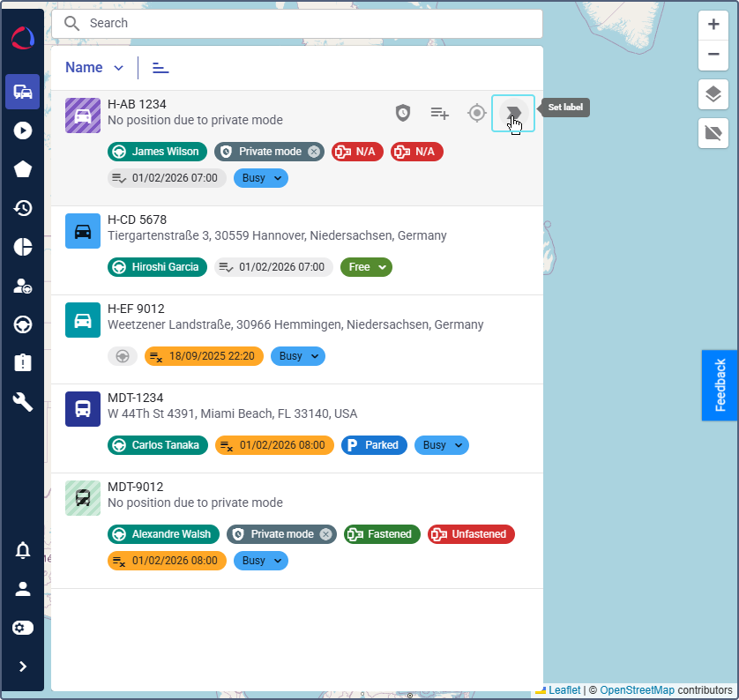Click the 01/02/2026 07:00 chip for H-AB 1234

(167, 178)
